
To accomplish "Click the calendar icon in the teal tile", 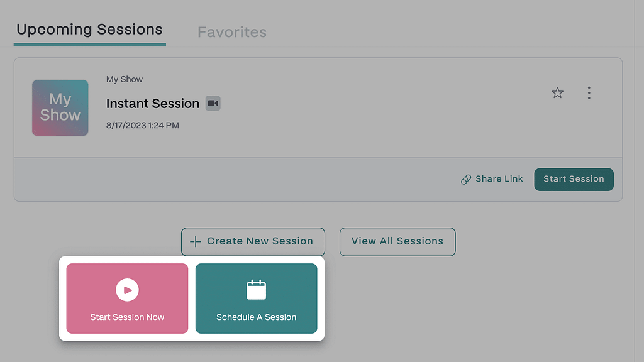I will point(257,290).
